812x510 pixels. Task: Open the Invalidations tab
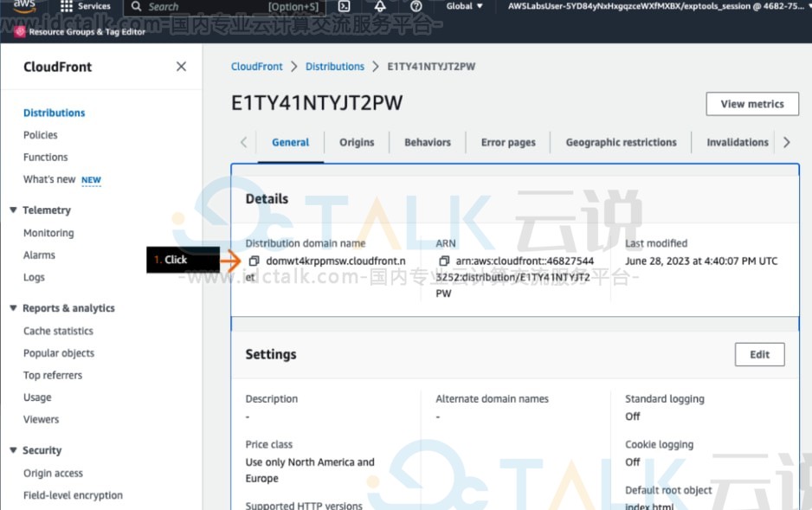(738, 142)
